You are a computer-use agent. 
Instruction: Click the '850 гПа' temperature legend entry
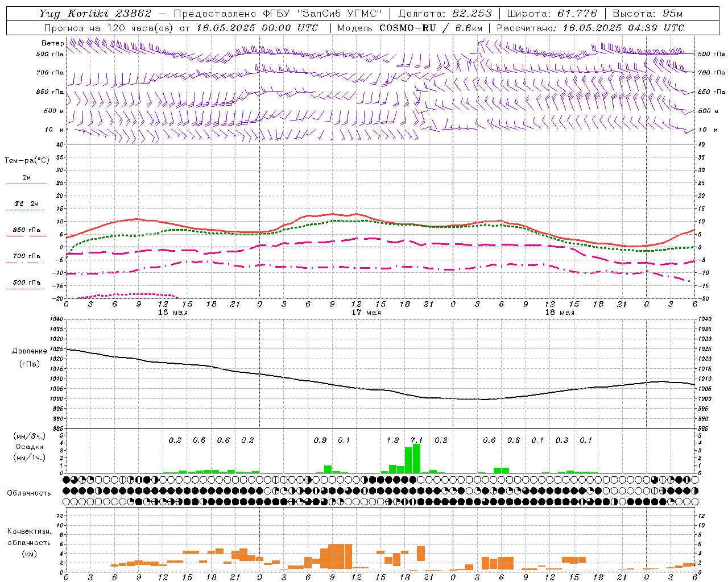26,230
